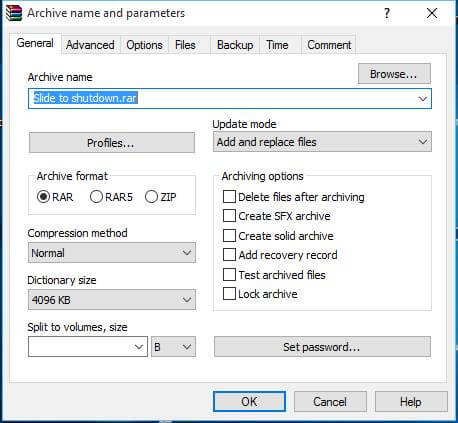Open the Profiles button
The image size is (458, 423).
[112, 143]
